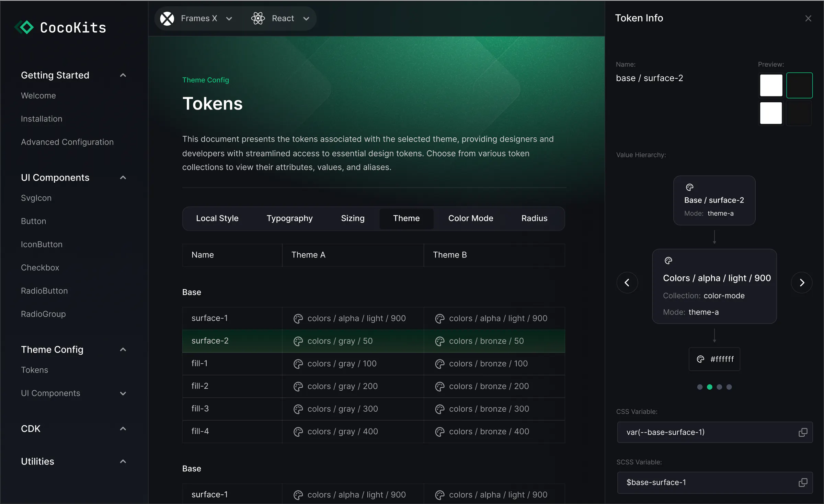Select fourth carousel pagination dot
824x504 pixels.
729,387
